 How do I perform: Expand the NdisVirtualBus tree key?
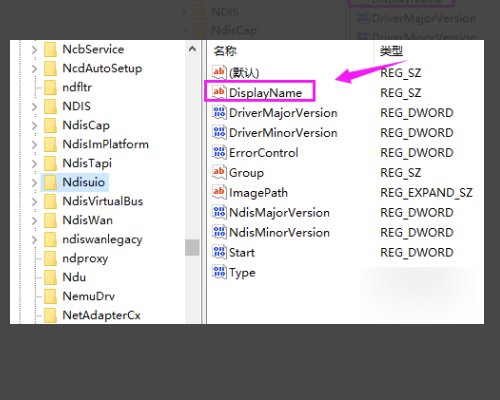click(34, 201)
